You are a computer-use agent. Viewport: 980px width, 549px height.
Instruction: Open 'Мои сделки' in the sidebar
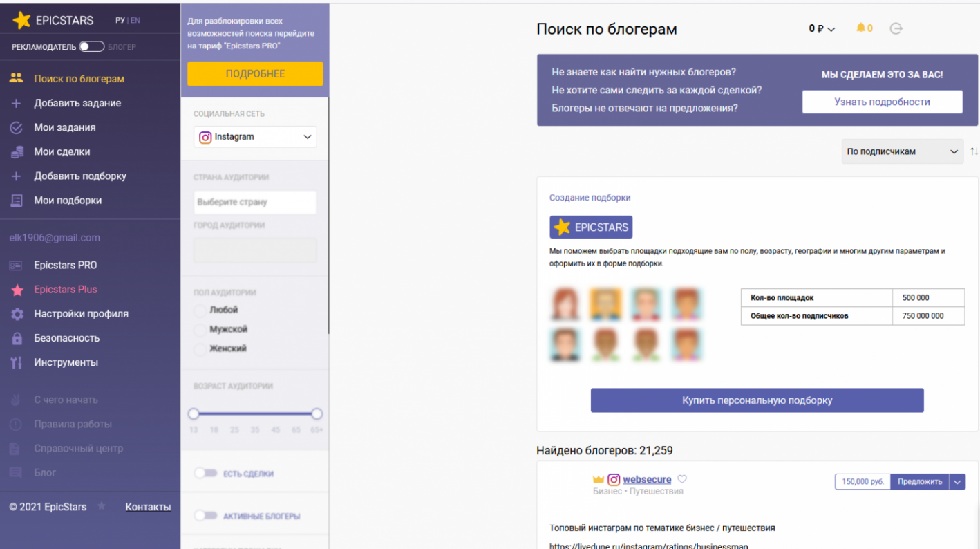pyautogui.click(x=62, y=151)
